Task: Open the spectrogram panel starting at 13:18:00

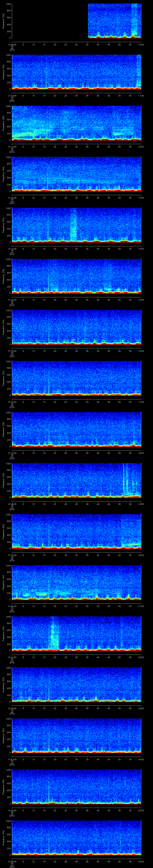Action: pyautogui.click(x=77, y=481)
